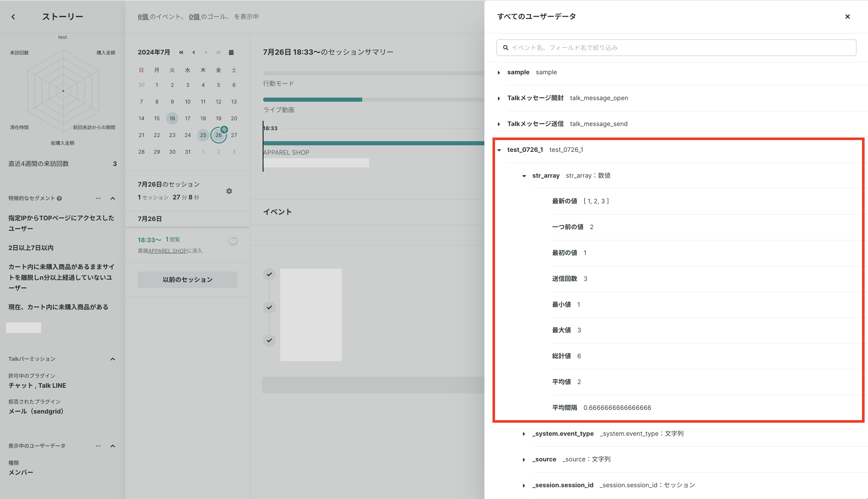The width and height of the screenshot is (868, 499).
Task: Collapse the test_0726_1 event
Action: (x=499, y=150)
